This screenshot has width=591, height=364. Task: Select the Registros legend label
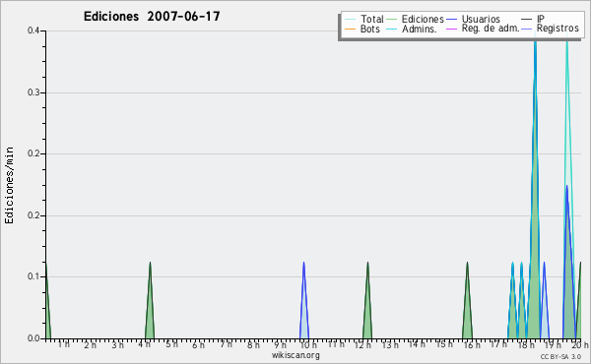[558, 29]
